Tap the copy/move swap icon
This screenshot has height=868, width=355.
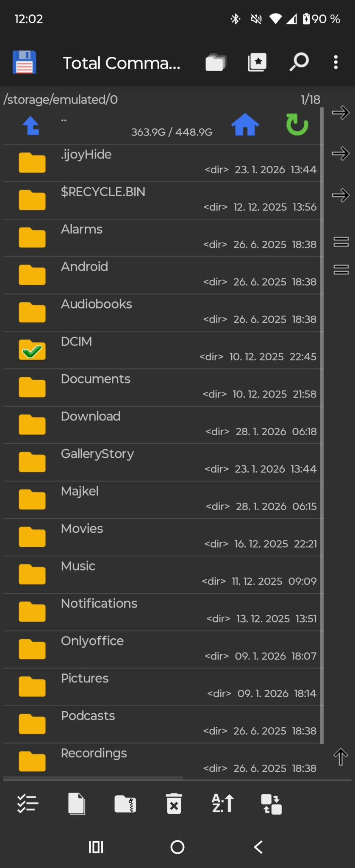(x=271, y=804)
